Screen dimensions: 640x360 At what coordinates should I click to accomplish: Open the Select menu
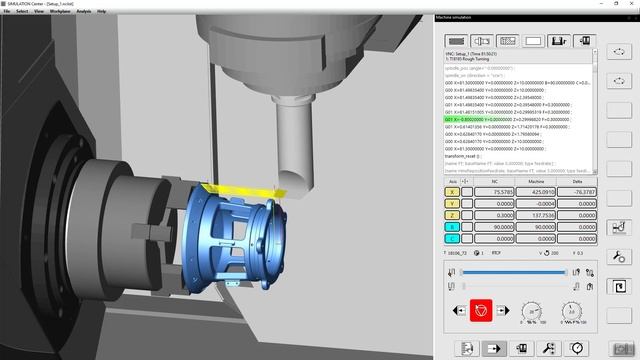point(22,11)
